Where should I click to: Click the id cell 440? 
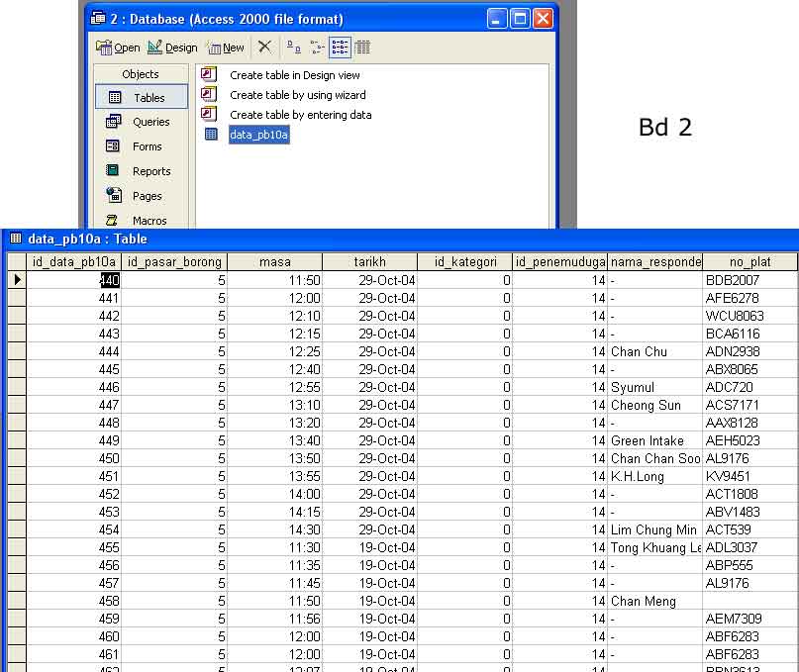74,280
